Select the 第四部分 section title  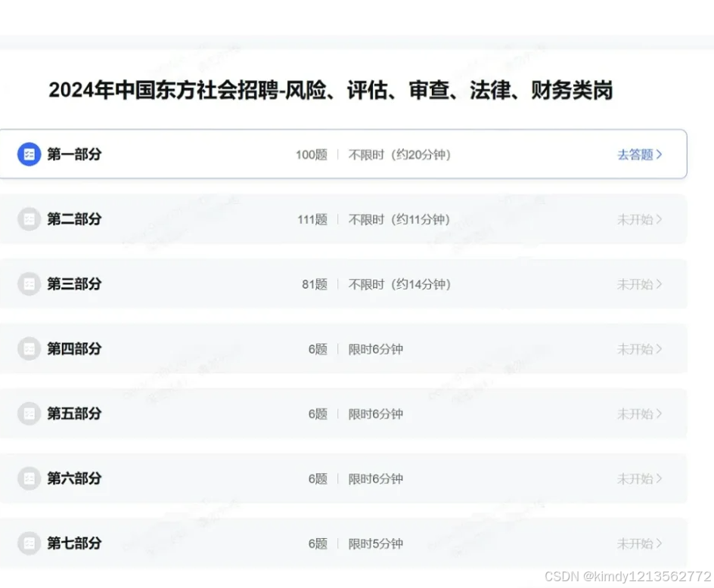pyautogui.click(x=74, y=349)
